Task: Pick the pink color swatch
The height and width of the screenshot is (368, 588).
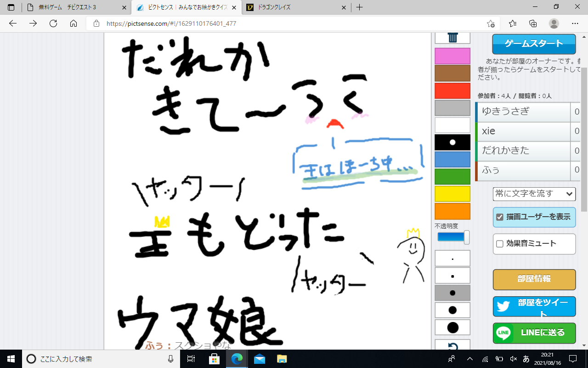Action: tap(452, 56)
